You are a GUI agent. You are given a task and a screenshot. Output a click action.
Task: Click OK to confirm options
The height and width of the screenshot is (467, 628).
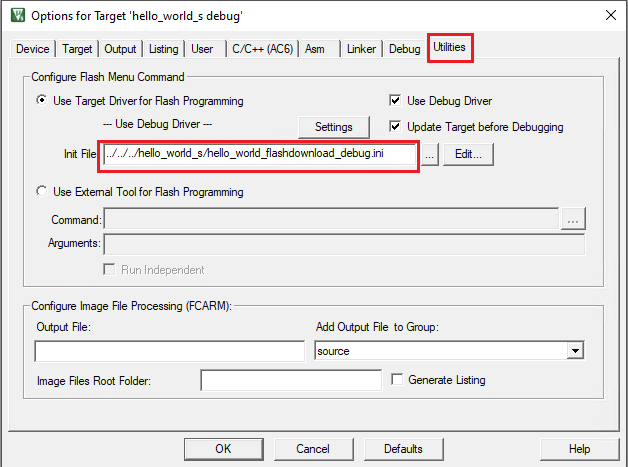click(x=223, y=449)
